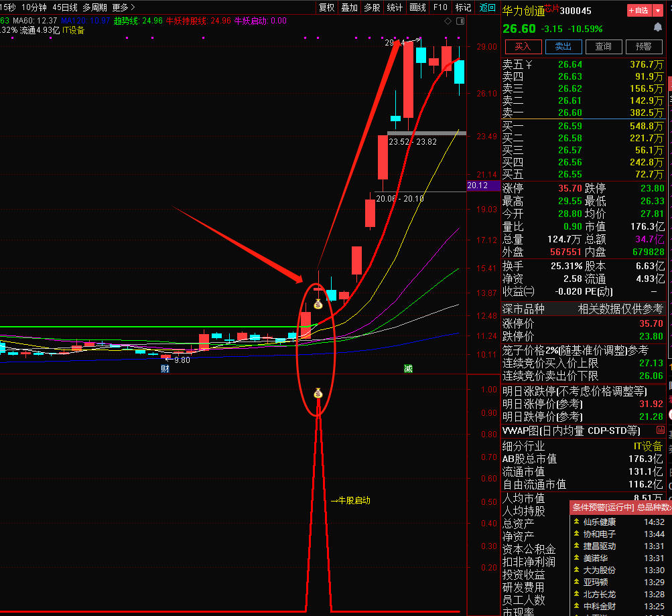Select 中科金财 in the alert list
The image size is (672, 616).
click(x=600, y=606)
